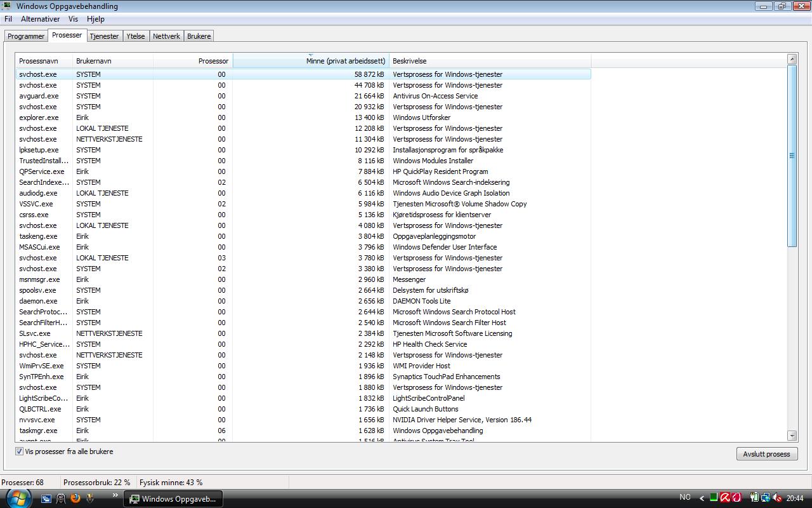Select the taskeng.exe process
Viewport: 812px width, 508px height.
click(303, 236)
